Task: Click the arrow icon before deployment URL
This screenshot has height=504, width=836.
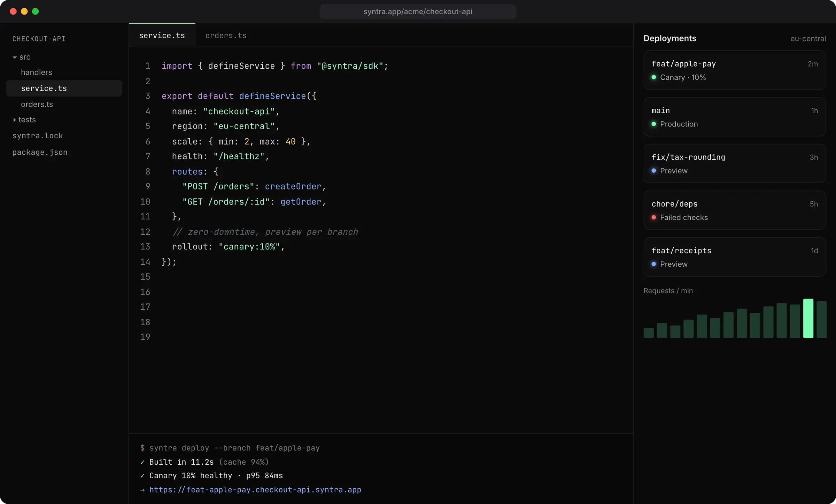Action: 142,490
